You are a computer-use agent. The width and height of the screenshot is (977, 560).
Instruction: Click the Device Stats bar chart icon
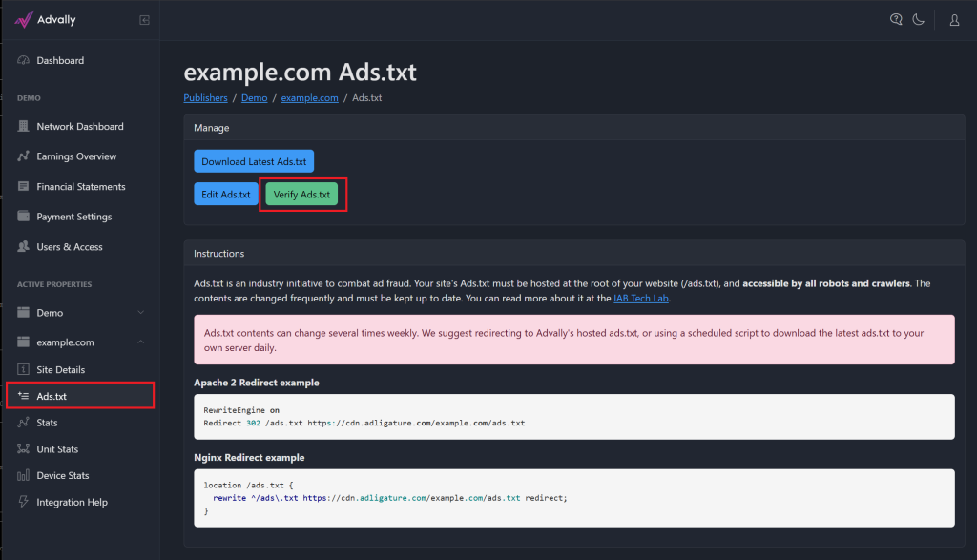[23, 475]
